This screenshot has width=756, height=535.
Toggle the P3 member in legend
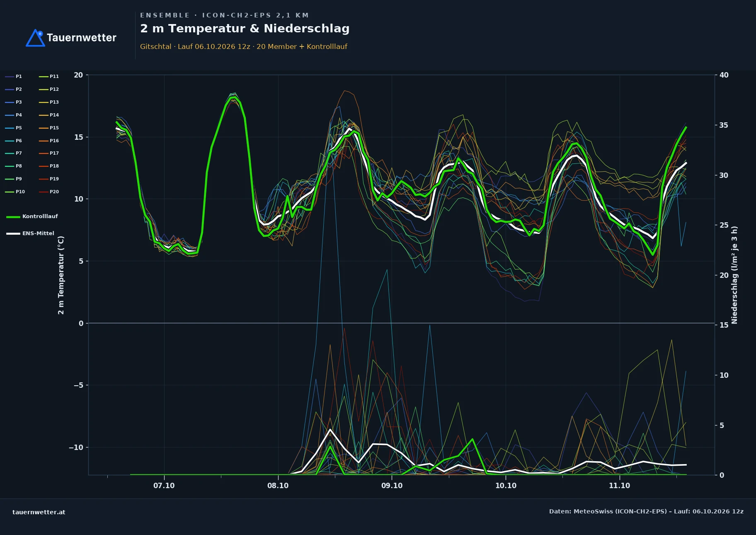click(x=14, y=102)
